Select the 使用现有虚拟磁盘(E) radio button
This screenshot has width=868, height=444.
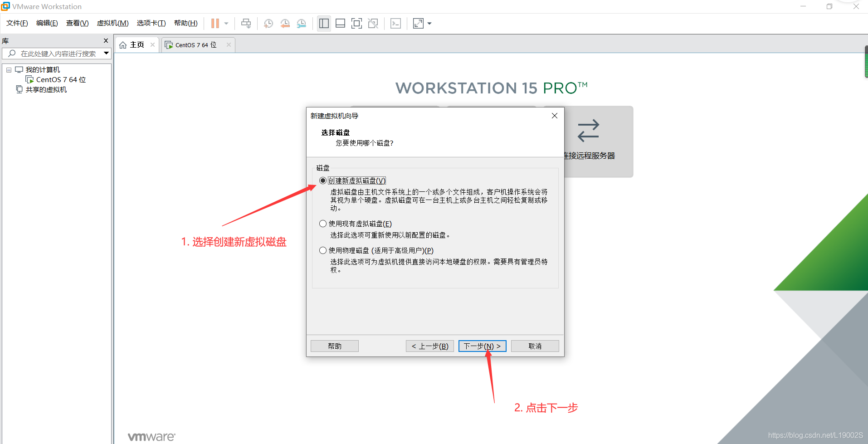pos(323,224)
